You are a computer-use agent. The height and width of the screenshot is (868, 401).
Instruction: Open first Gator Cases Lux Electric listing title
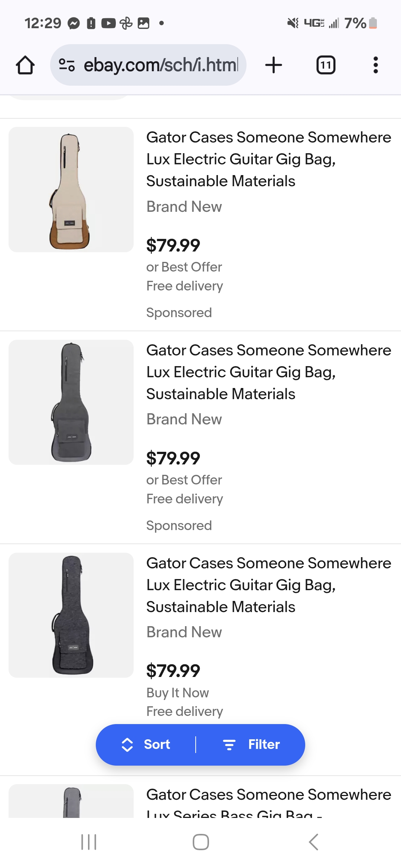point(268,159)
